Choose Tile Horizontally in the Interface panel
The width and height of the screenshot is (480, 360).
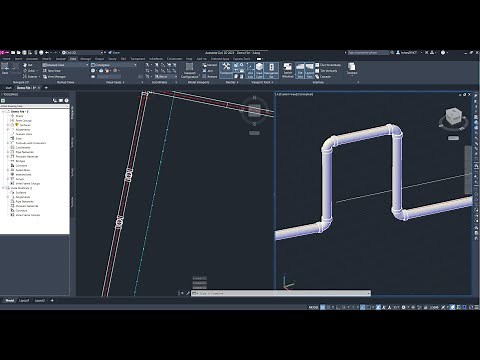(328, 65)
